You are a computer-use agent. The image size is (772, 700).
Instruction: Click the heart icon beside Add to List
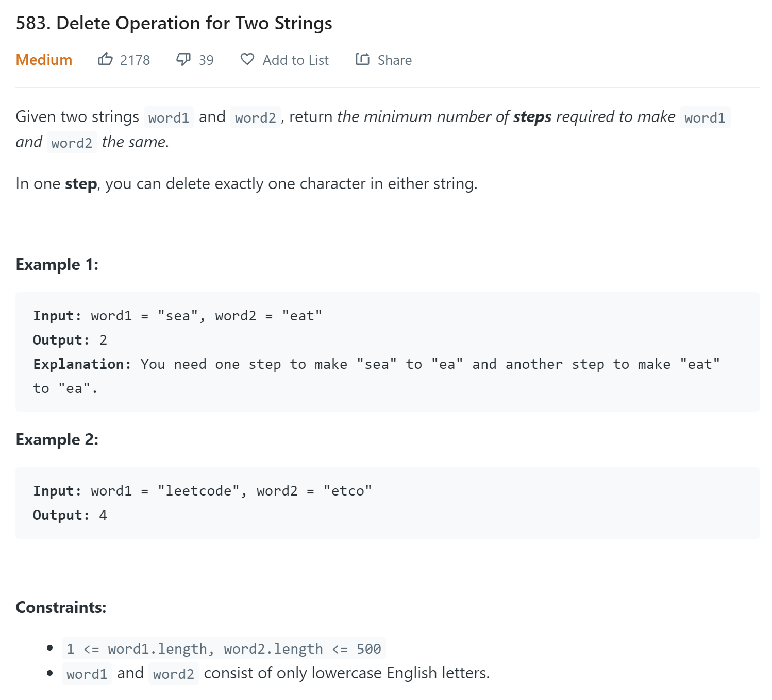(247, 59)
